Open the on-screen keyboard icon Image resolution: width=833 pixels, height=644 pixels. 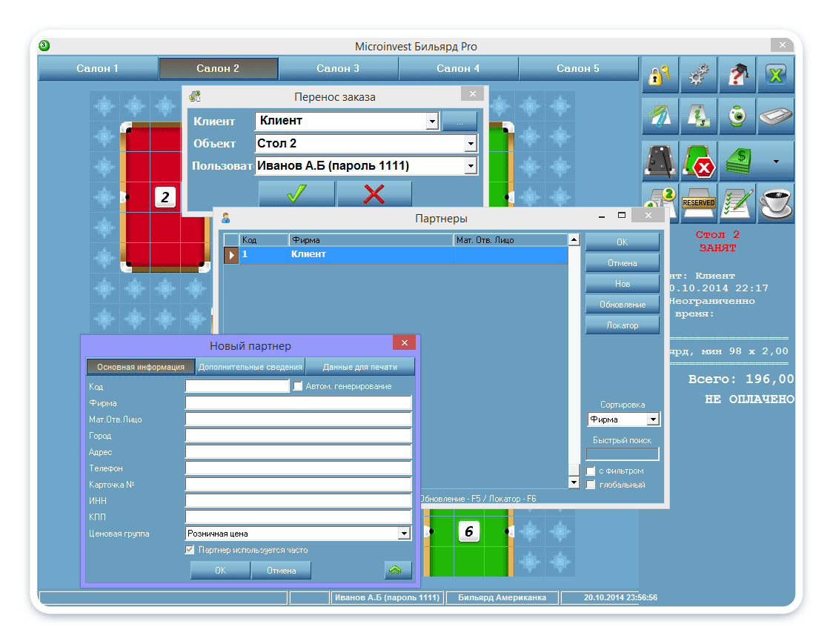pos(775,117)
